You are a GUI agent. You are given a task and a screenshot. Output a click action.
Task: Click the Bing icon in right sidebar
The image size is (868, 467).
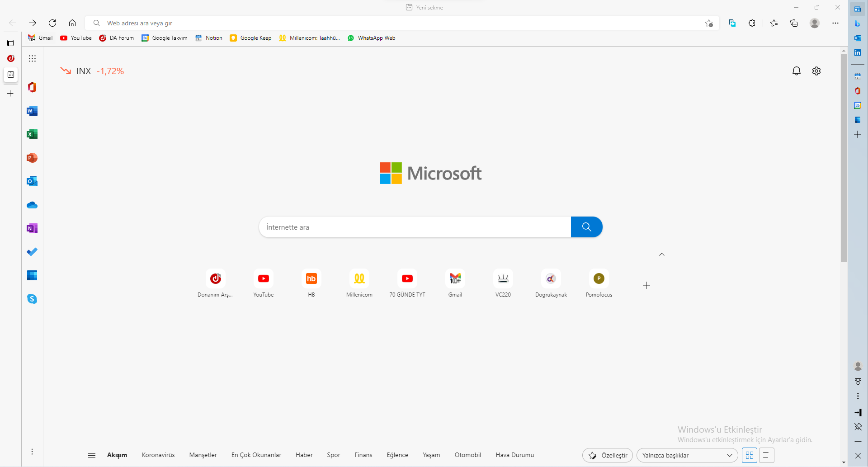(x=858, y=24)
